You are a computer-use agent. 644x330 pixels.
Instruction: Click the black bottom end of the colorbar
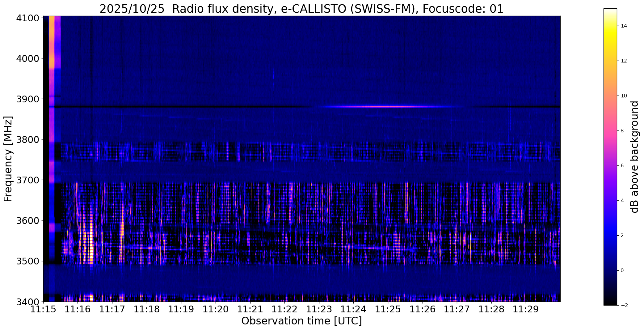[x=610, y=302]
